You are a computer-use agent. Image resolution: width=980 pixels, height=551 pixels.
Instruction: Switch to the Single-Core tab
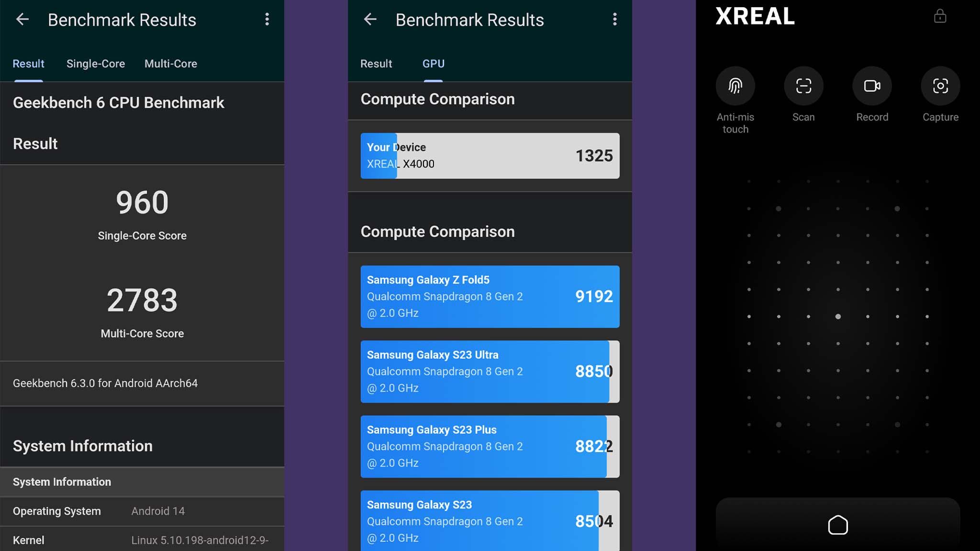point(95,63)
